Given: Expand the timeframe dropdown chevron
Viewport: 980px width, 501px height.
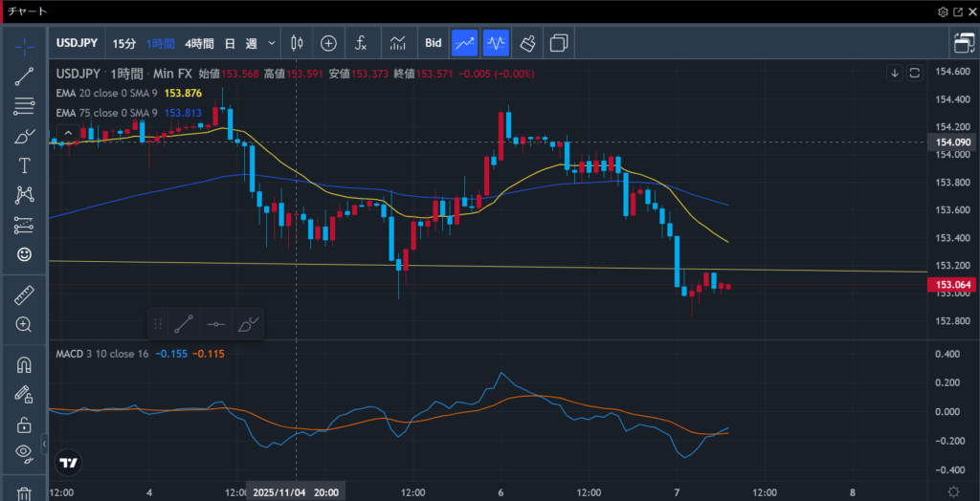Looking at the screenshot, I should pos(273,43).
